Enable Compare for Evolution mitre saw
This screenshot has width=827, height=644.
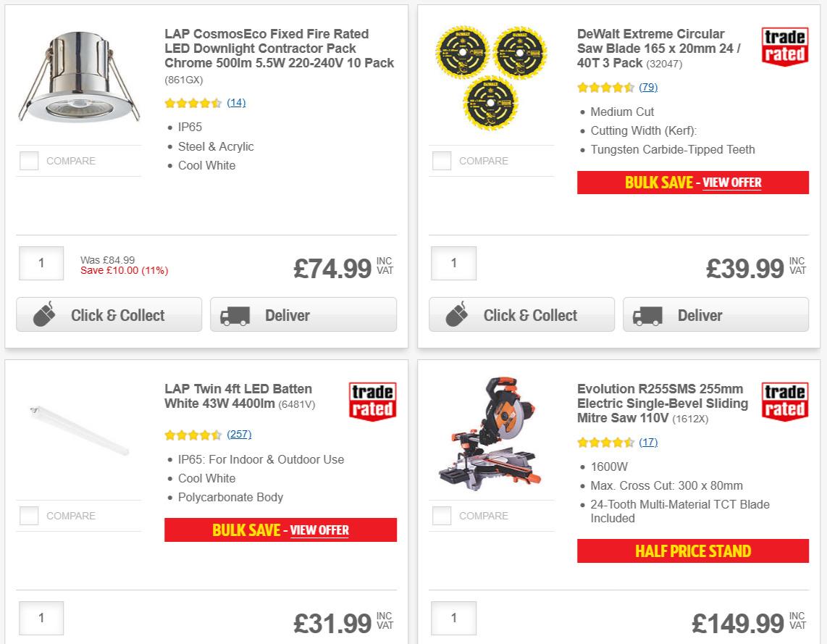coord(442,516)
